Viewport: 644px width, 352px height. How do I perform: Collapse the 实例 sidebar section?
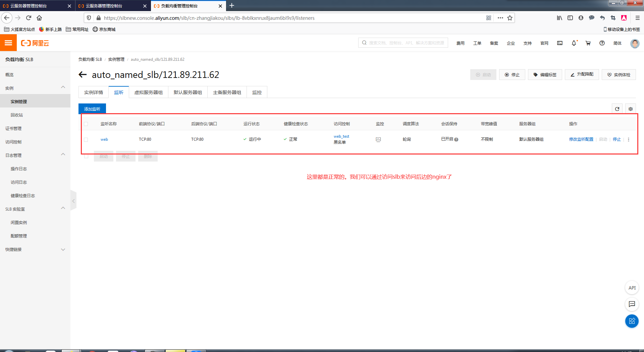[63, 87]
